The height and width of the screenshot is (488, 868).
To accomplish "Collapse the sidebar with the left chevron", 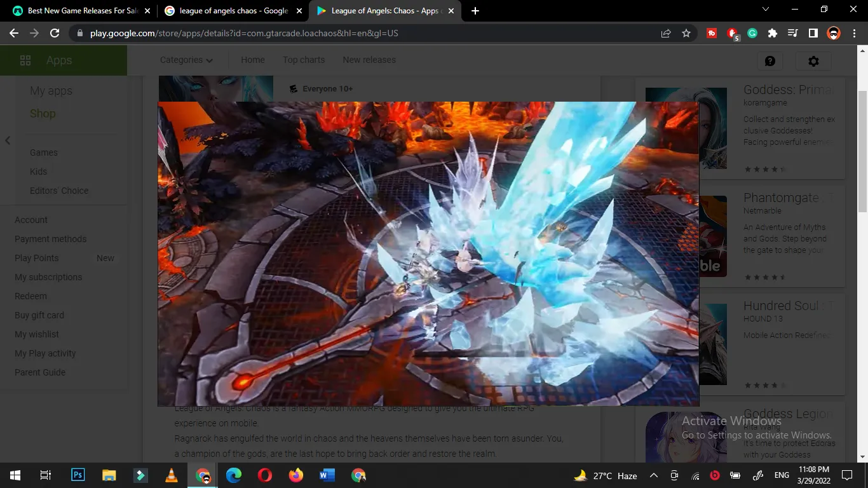I will (x=8, y=140).
